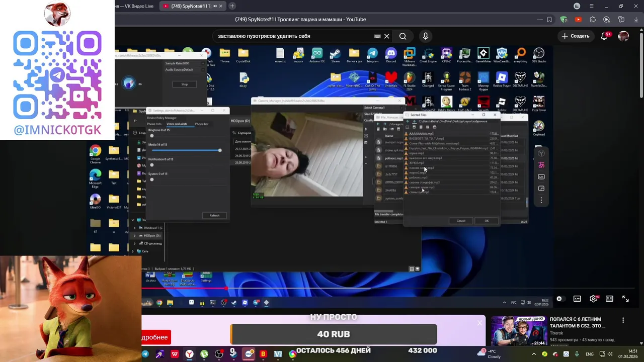Clear the YouTube search text with X
The image size is (644, 362).
pos(386,36)
